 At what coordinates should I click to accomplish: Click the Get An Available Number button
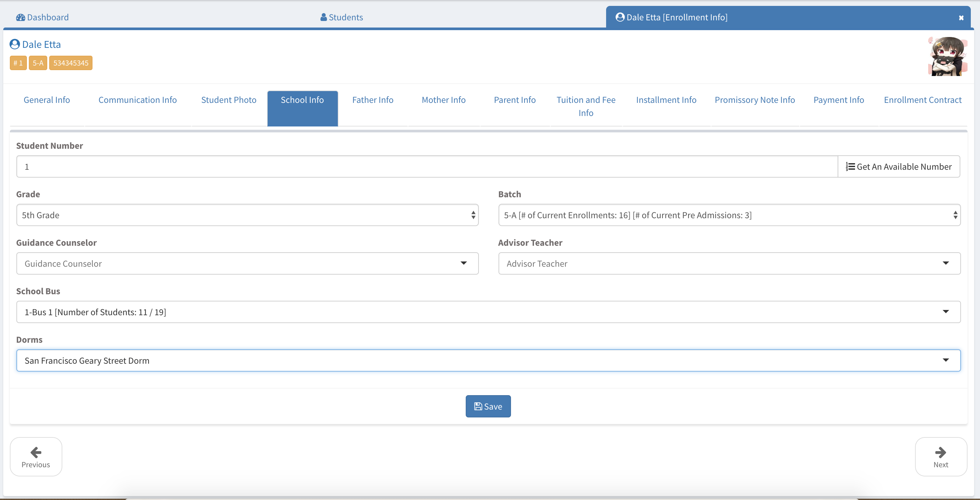899,166
